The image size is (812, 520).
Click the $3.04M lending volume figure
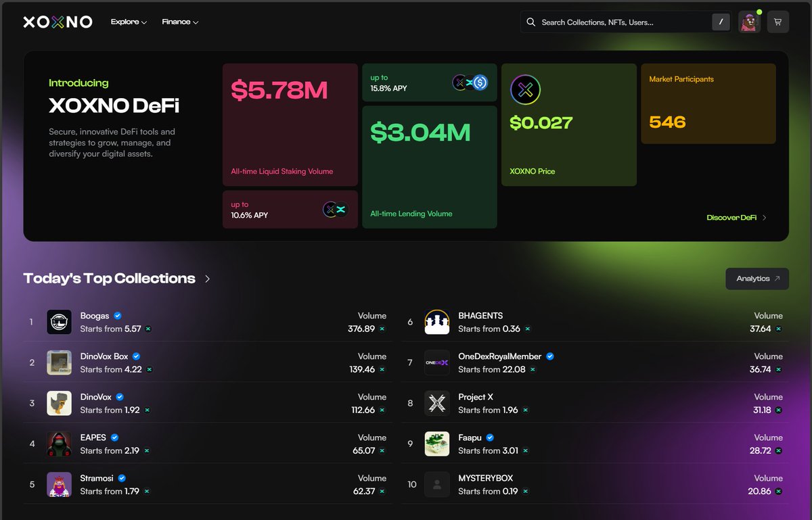pos(422,132)
